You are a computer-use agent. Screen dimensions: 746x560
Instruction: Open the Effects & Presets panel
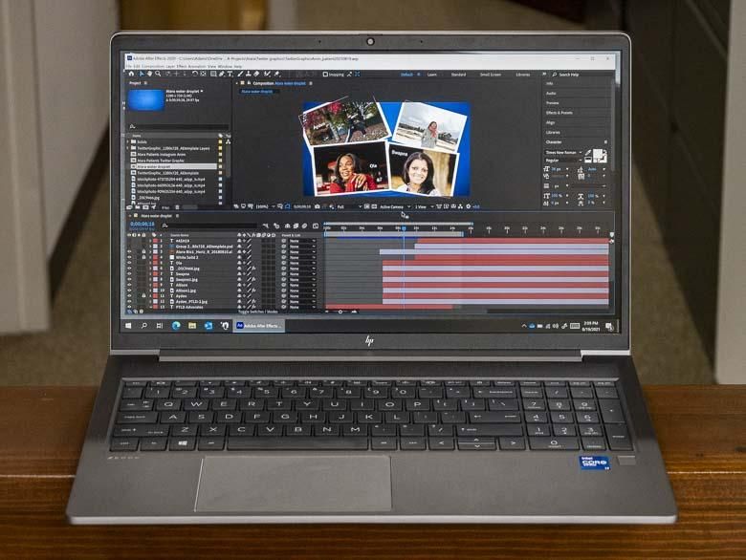[x=559, y=113]
